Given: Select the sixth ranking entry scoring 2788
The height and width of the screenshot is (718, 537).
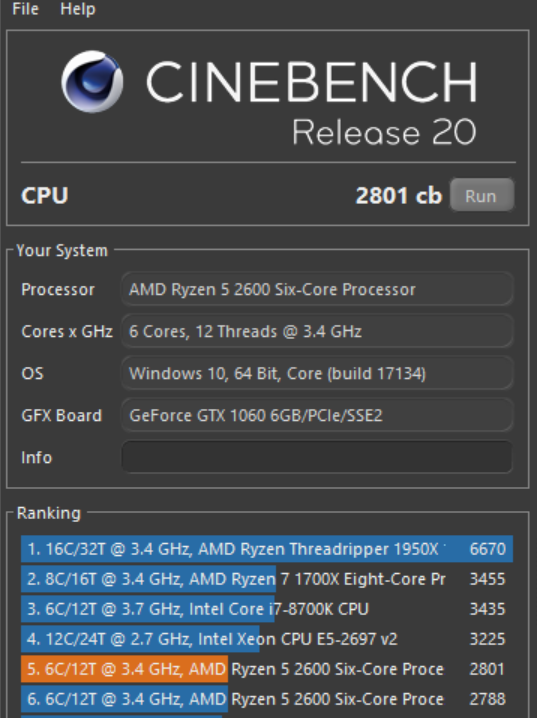Looking at the screenshot, I should (267, 699).
